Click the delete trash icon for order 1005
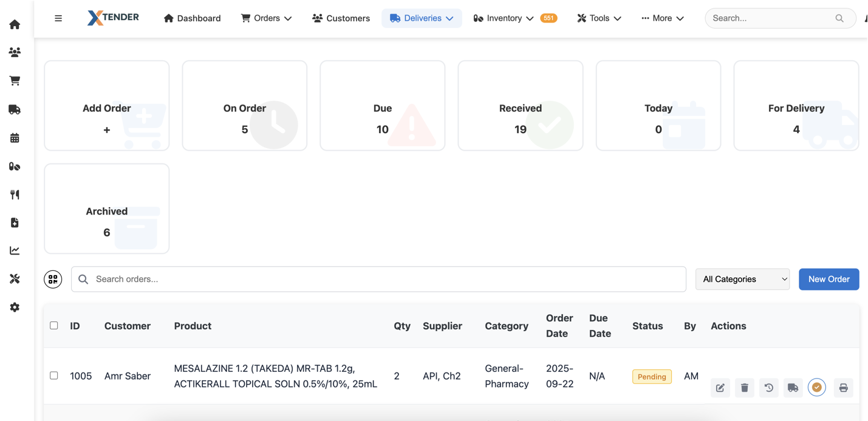Viewport: 868px width, 421px height. click(745, 388)
